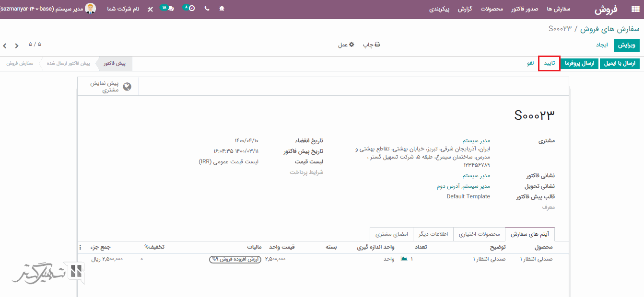Click the ارزش افزوده فروش 9% tax tag
Viewport: 644px width, 297px height.
[235, 259]
